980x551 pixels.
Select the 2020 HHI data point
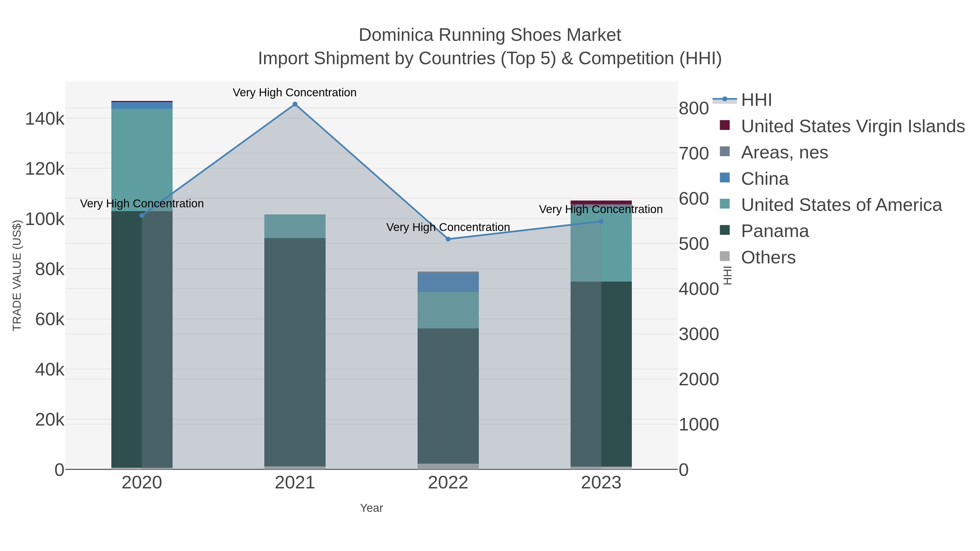(x=142, y=216)
